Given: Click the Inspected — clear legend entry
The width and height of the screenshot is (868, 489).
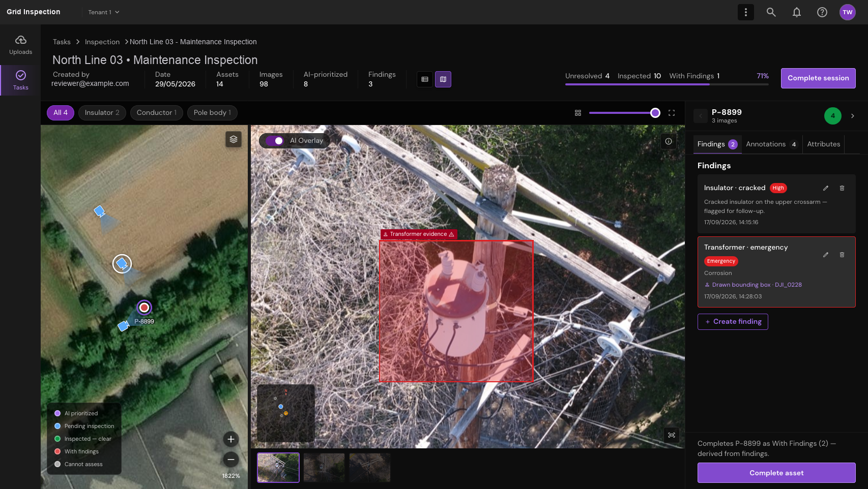Looking at the screenshot, I should pos(83,439).
